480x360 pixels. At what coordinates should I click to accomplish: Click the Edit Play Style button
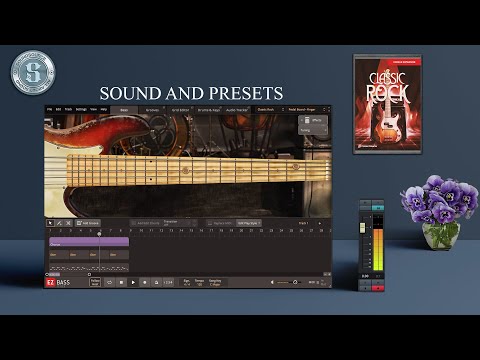249,223
